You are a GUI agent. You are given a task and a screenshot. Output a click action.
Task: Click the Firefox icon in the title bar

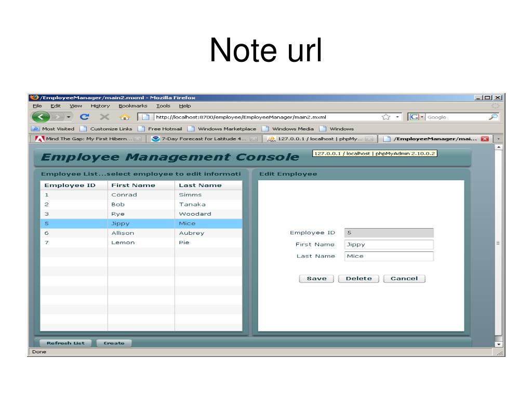[x=34, y=98]
